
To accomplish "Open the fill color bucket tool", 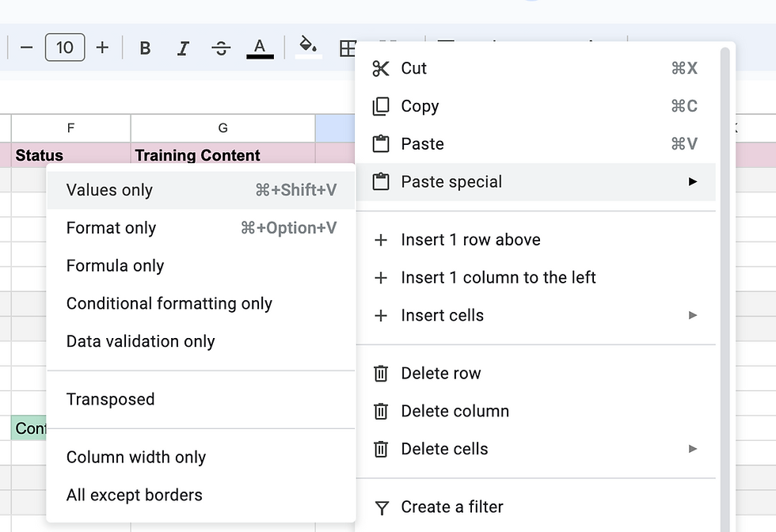I will click(x=308, y=47).
